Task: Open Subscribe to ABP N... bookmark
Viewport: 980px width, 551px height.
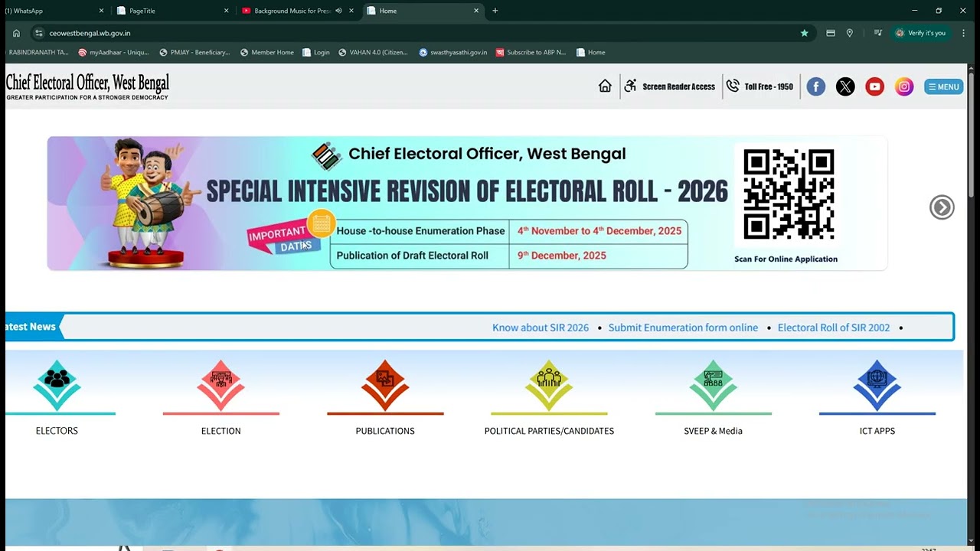Action: (x=531, y=53)
